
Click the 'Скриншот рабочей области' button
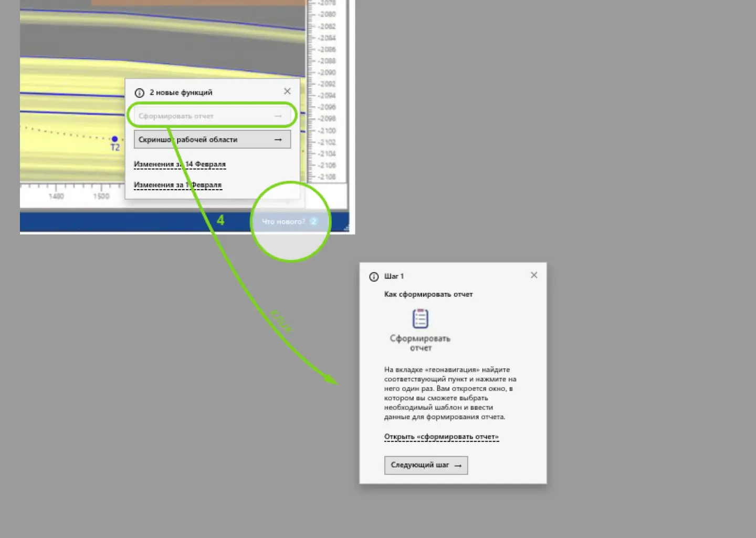(212, 140)
